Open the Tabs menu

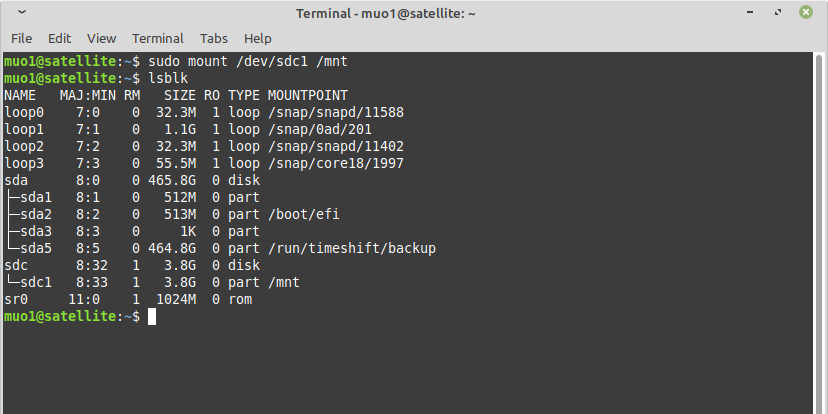[213, 38]
